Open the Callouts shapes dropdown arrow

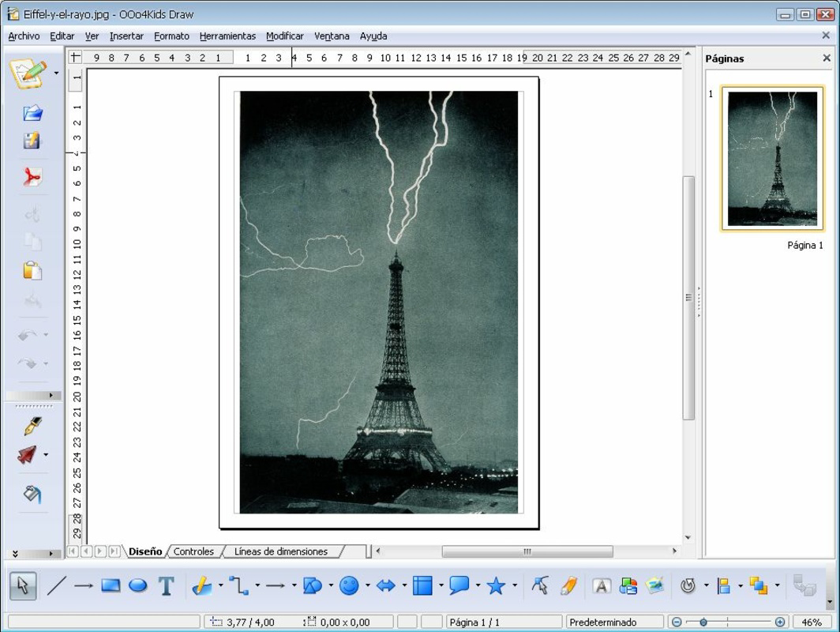click(478, 586)
